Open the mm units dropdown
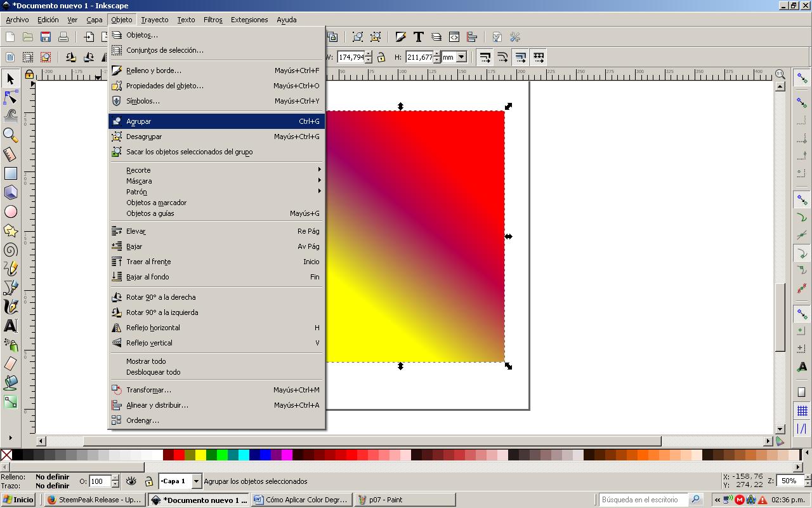Viewport: 812px width, 508px height. [461, 57]
